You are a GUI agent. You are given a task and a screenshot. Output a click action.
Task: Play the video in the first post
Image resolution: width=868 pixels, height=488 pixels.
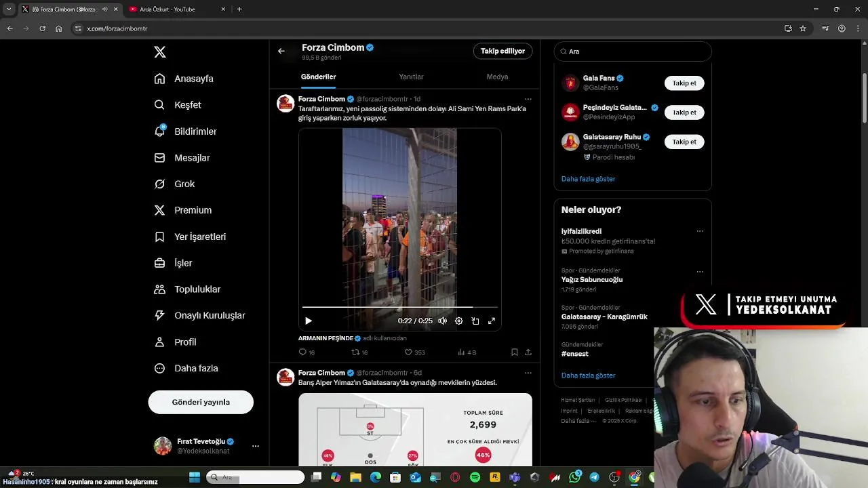tap(309, 321)
